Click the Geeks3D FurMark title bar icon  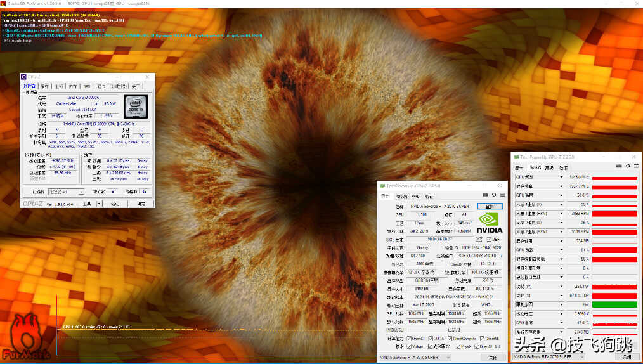[x=3, y=3]
